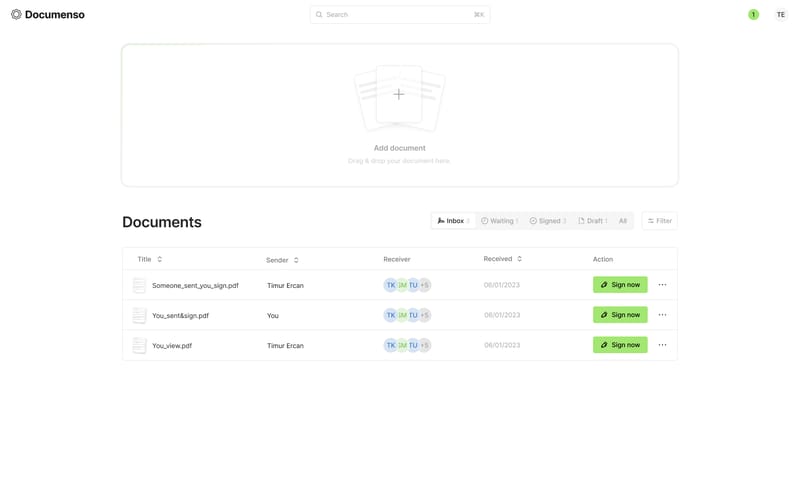Screen dimensions: 800x500
Task: Sort by Received column arrows
Action: [519, 259]
